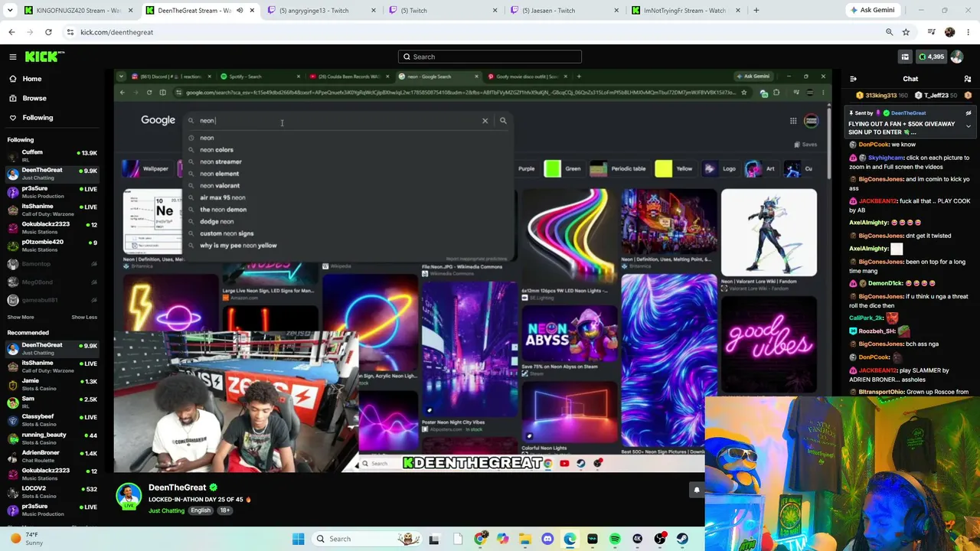Viewport: 980px width, 551px height.
Task: Open pr3s5ure channel in Following list
Action: (52, 191)
